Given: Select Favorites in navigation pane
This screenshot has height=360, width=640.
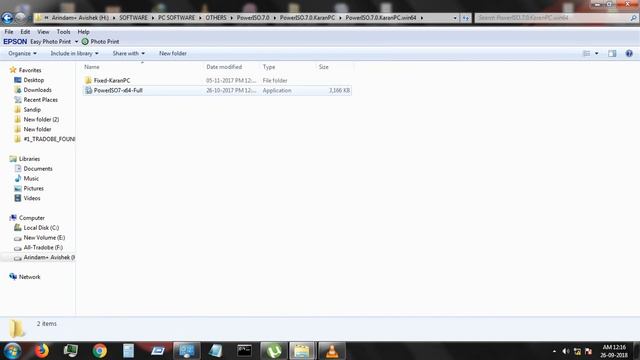Looking at the screenshot, I should (x=30, y=70).
